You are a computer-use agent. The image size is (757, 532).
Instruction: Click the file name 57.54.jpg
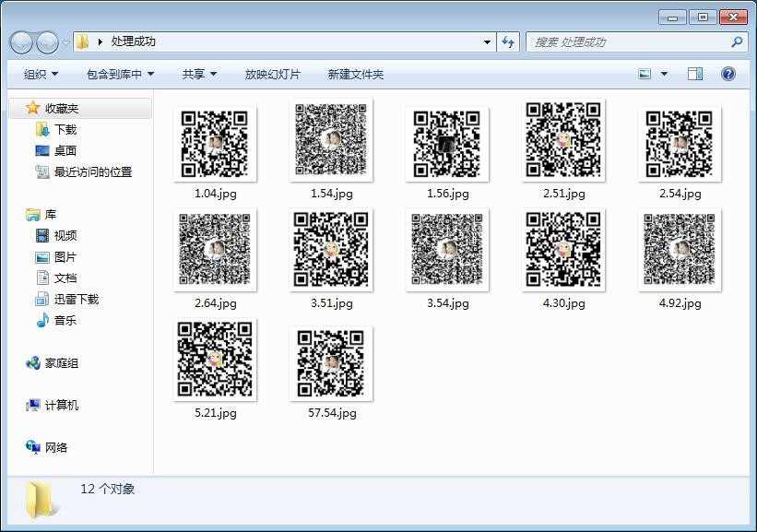(332, 413)
